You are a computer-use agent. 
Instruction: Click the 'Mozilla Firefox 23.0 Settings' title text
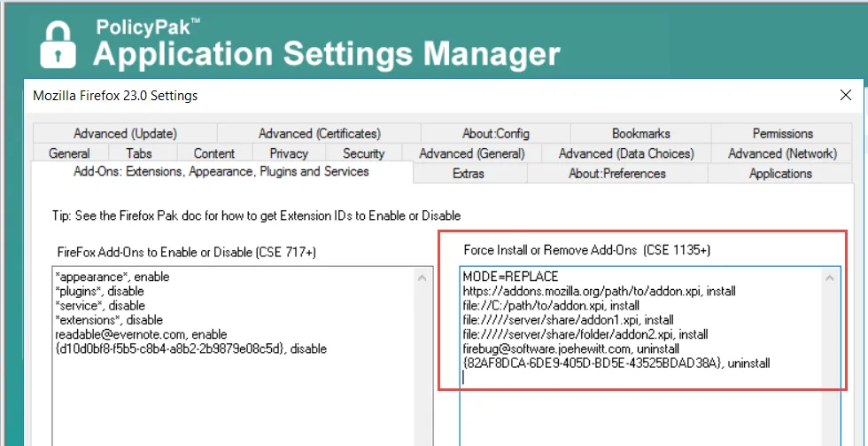[115, 95]
